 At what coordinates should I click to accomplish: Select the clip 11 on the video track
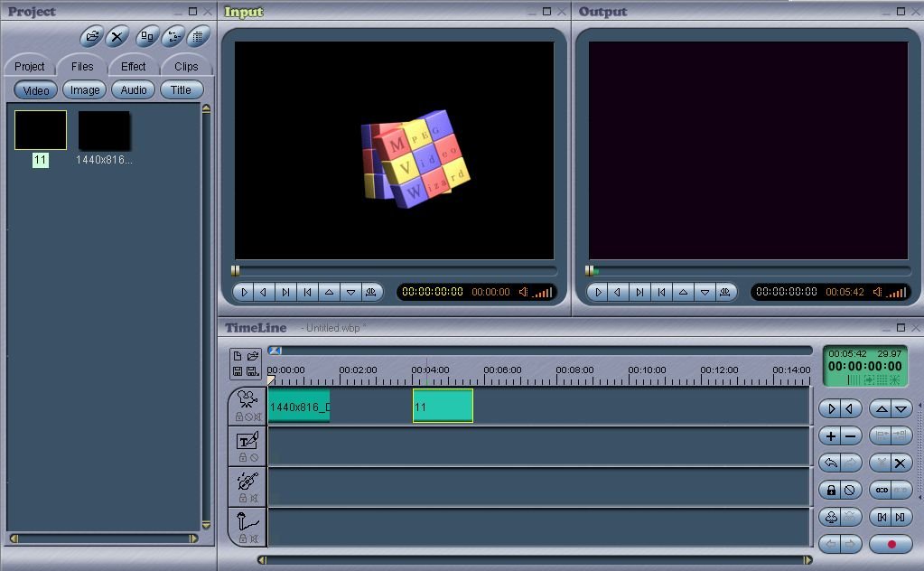tap(443, 406)
